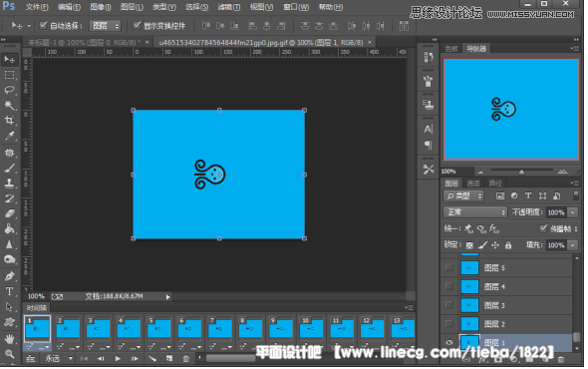The height and width of the screenshot is (369, 588).
Task: Adjust the navigator zoom slider
Action: tap(521, 172)
